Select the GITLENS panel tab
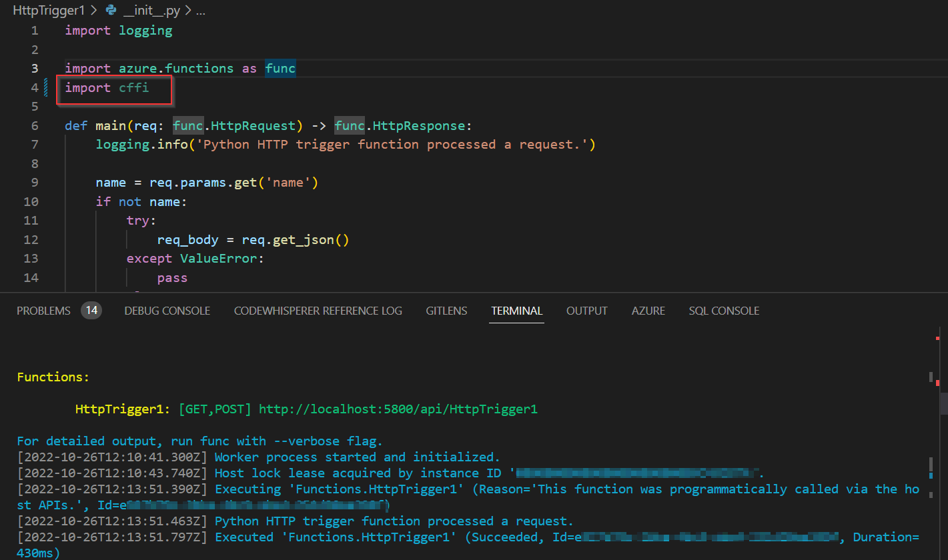Image resolution: width=948 pixels, height=560 pixels. 446,311
